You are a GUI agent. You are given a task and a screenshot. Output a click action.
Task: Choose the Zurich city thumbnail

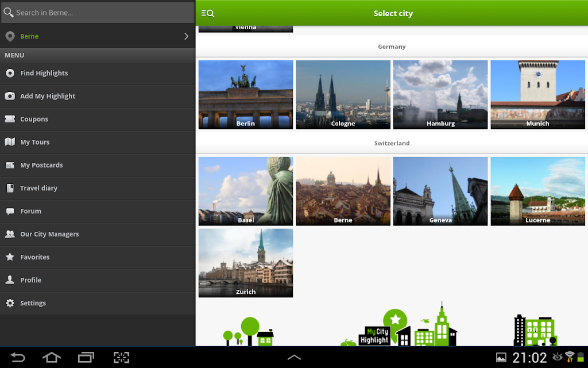click(x=246, y=263)
